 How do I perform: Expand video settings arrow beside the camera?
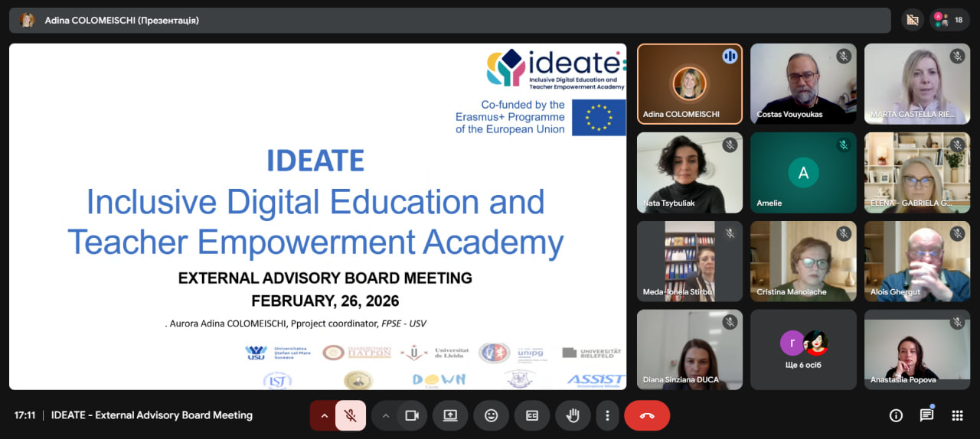386,415
